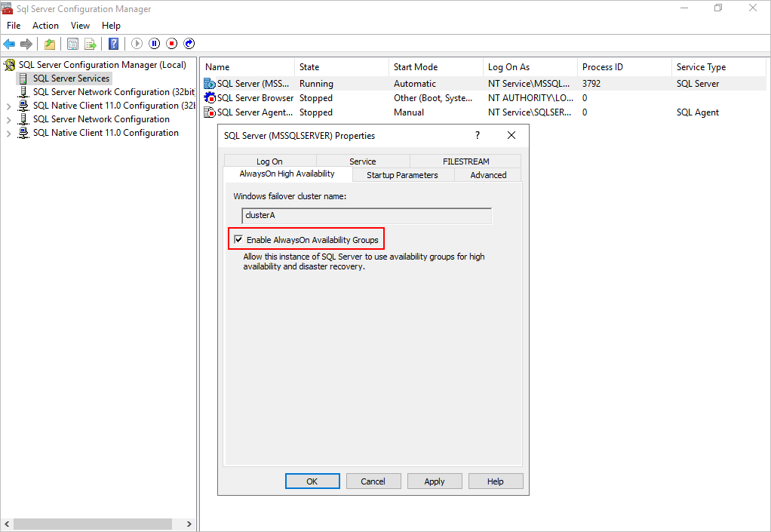Screen dimensions: 771x532
Task: Click the Windows failover cluster name field
Action: coord(367,215)
